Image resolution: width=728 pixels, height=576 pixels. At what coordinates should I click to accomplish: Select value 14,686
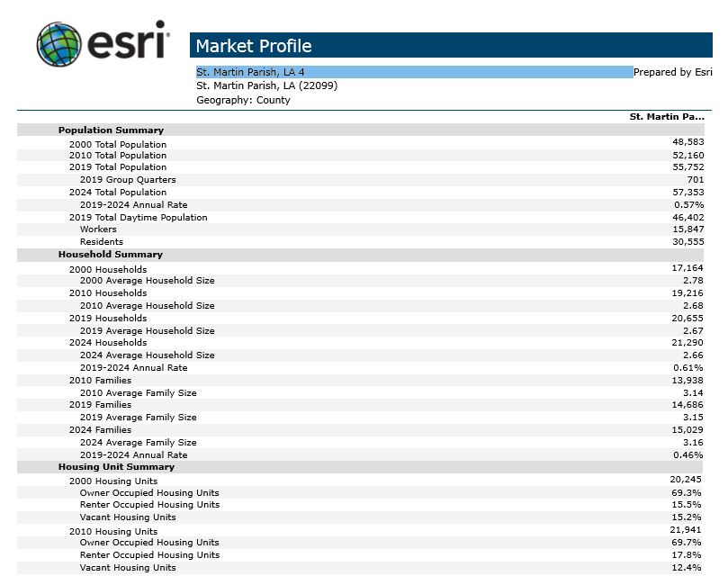pyautogui.click(x=688, y=405)
